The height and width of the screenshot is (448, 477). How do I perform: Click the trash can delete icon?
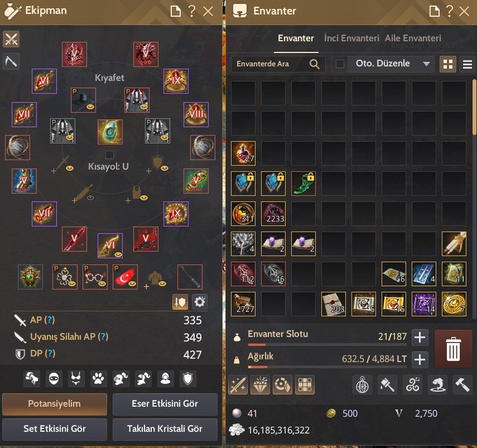click(x=453, y=349)
